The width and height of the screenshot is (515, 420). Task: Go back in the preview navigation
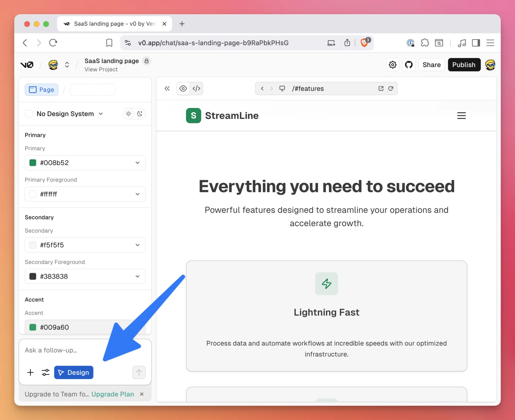pos(262,88)
